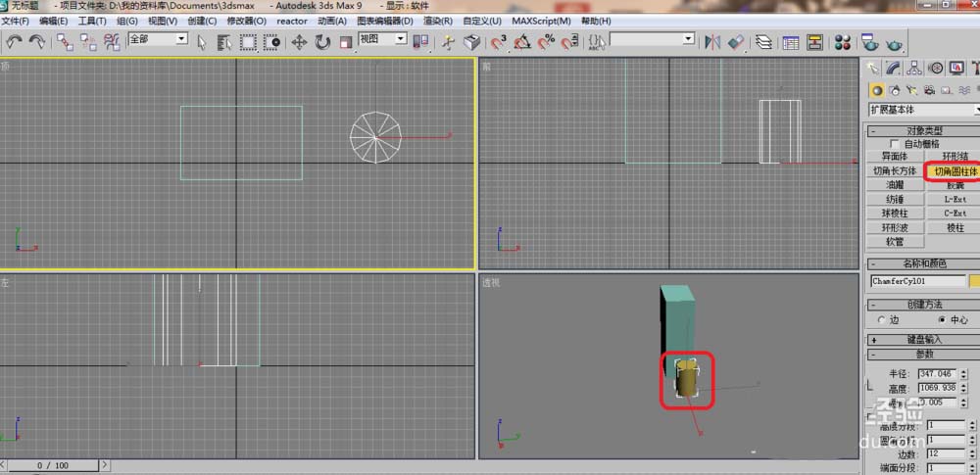980x475 pixels.
Task: Click the L-Ext object button
Action: [x=955, y=200]
